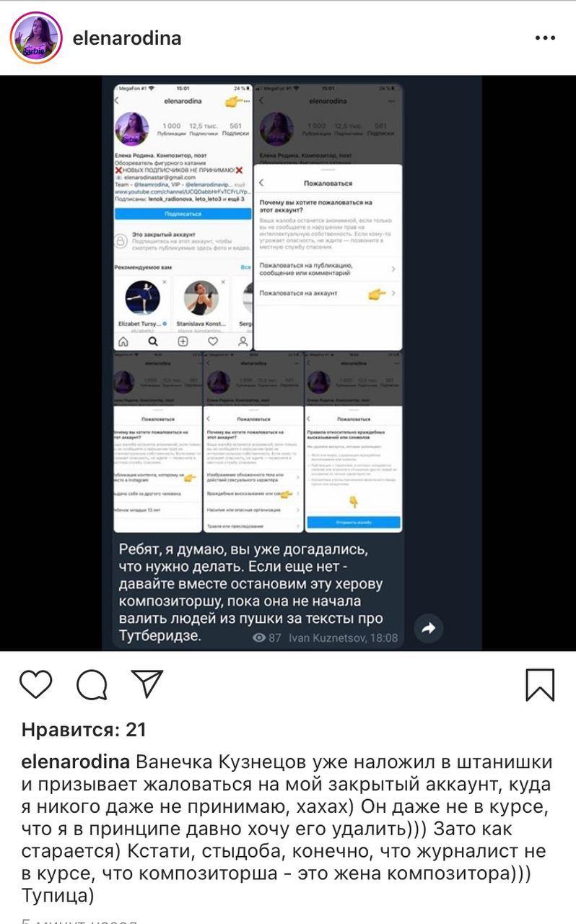Tap Stanislava Konst recommended profile thumbnail
The width and height of the screenshot is (576, 924).
201,297
